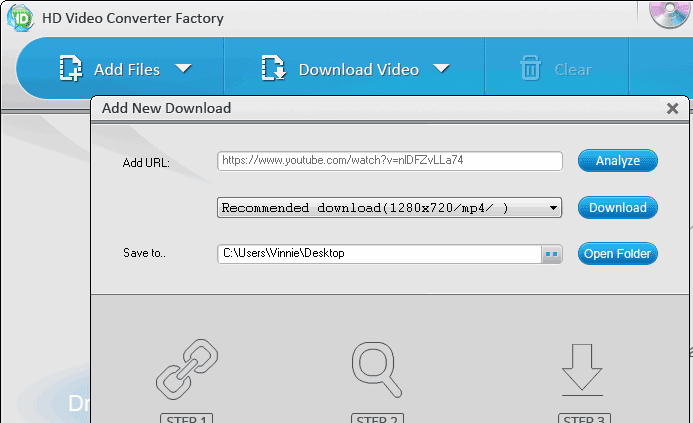Viewport: 693px width, 423px height.
Task: Click the HD Video Converter Factory logo
Action: click(20, 18)
